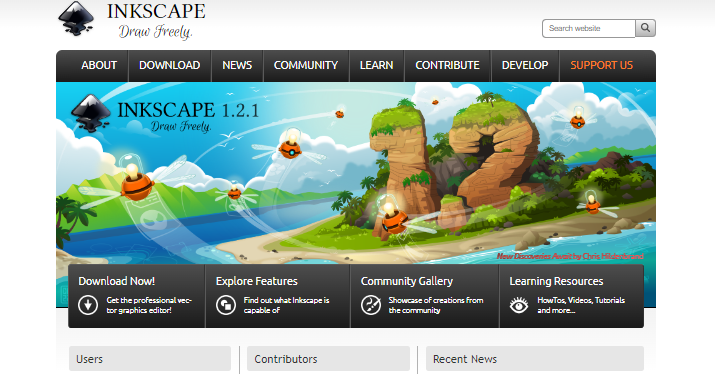Click the Download Now! heading
715x374 pixels.
click(x=117, y=281)
